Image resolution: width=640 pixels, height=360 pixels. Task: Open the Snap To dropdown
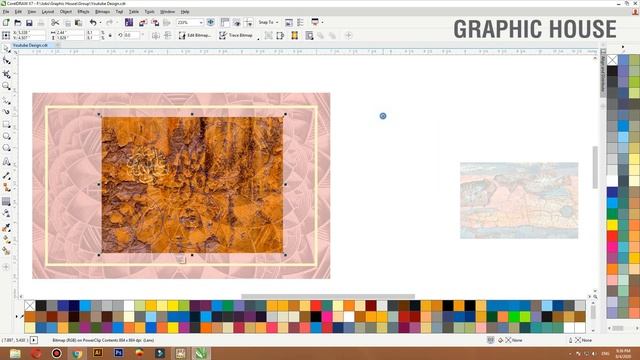(268, 22)
